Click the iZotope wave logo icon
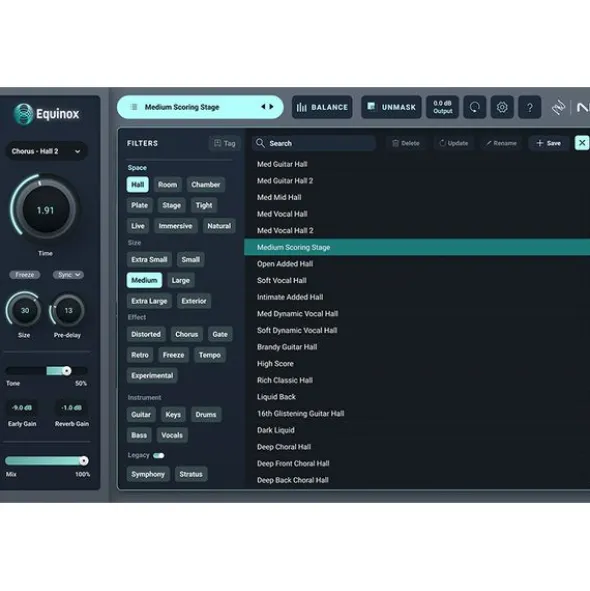 tap(558, 107)
